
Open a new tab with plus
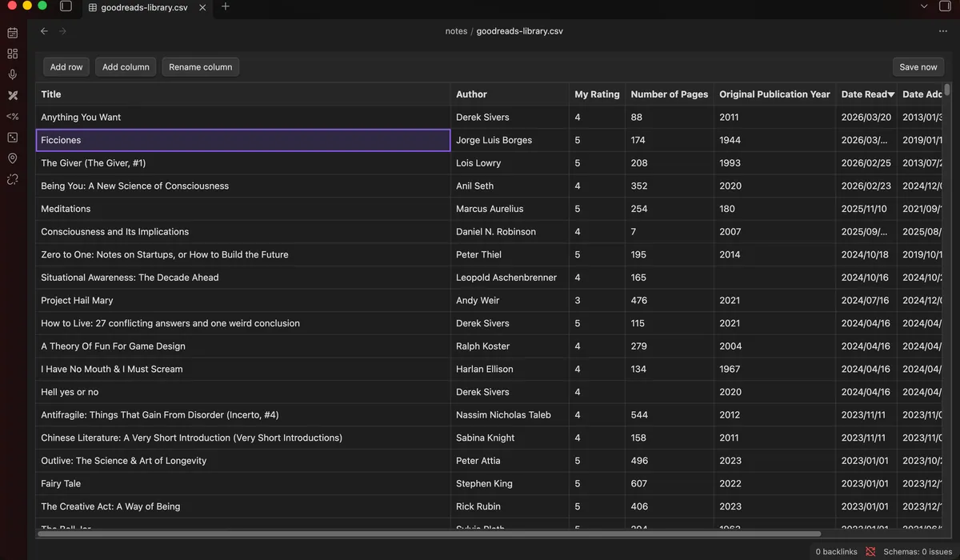pos(226,6)
